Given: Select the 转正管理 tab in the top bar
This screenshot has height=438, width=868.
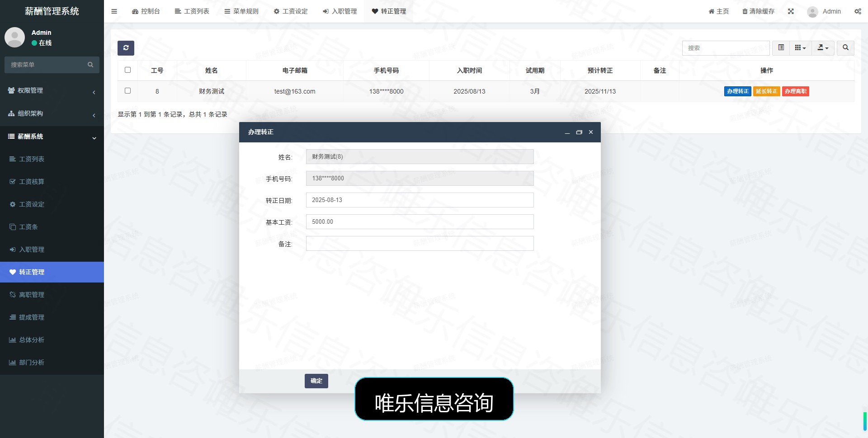Looking at the screenshot, I should (x=389, y=11).
